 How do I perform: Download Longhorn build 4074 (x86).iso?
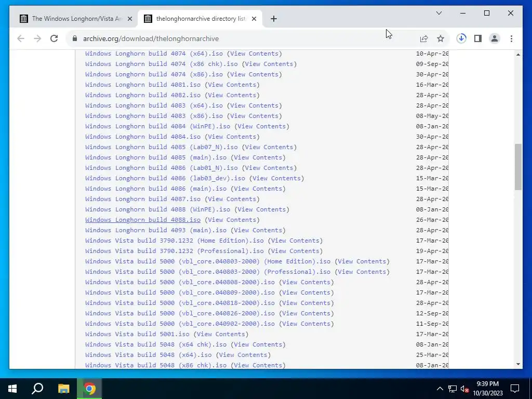point(154,74)
